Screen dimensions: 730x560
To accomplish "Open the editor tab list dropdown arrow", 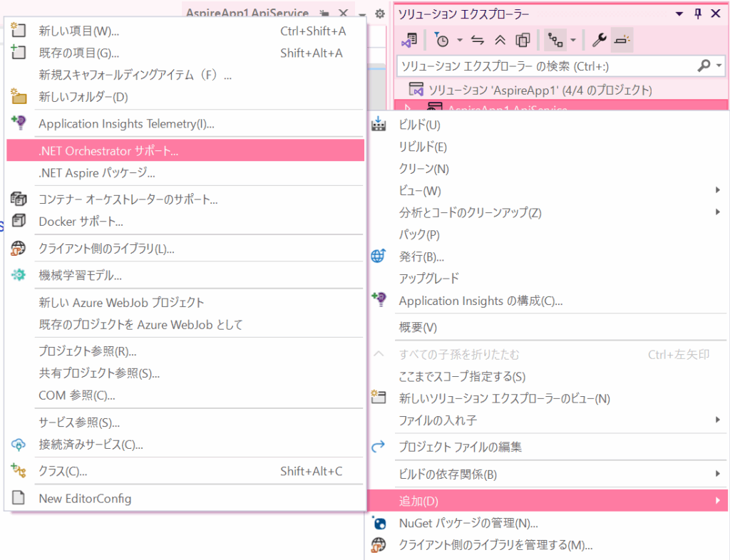I will tap(362, 14).
